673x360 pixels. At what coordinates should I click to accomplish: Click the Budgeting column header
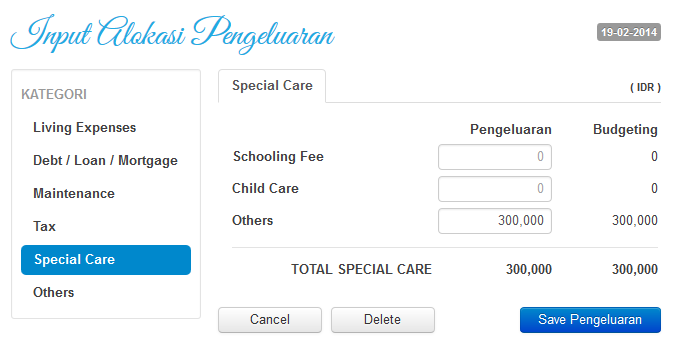625,130
